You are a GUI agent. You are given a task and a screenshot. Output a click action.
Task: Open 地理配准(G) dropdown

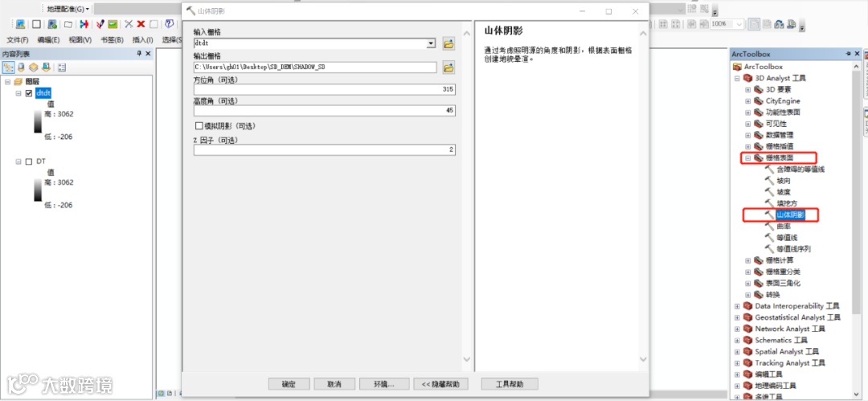[69, 10]
